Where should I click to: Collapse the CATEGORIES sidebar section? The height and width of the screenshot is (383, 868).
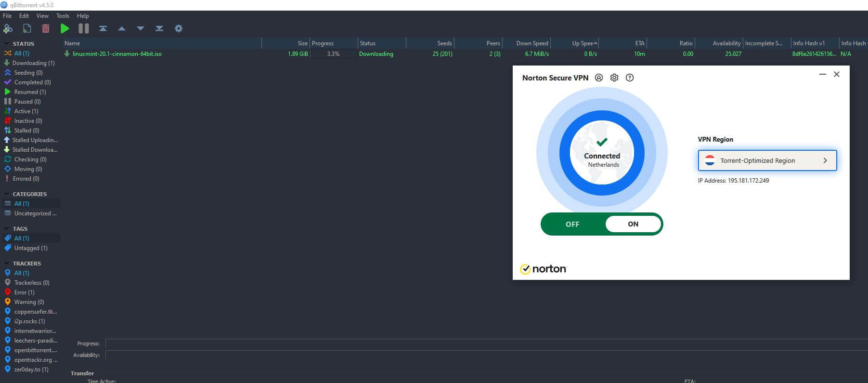(x=7, y=194)
